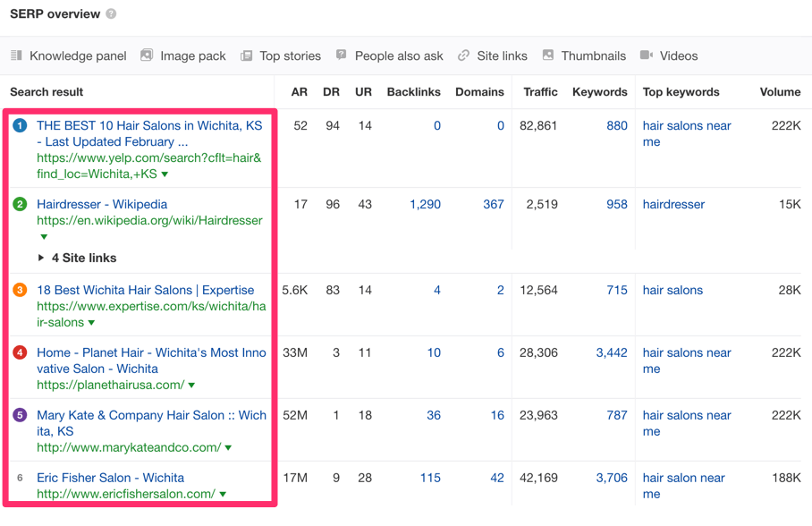Click the Backlinks column header

point(414,92)
